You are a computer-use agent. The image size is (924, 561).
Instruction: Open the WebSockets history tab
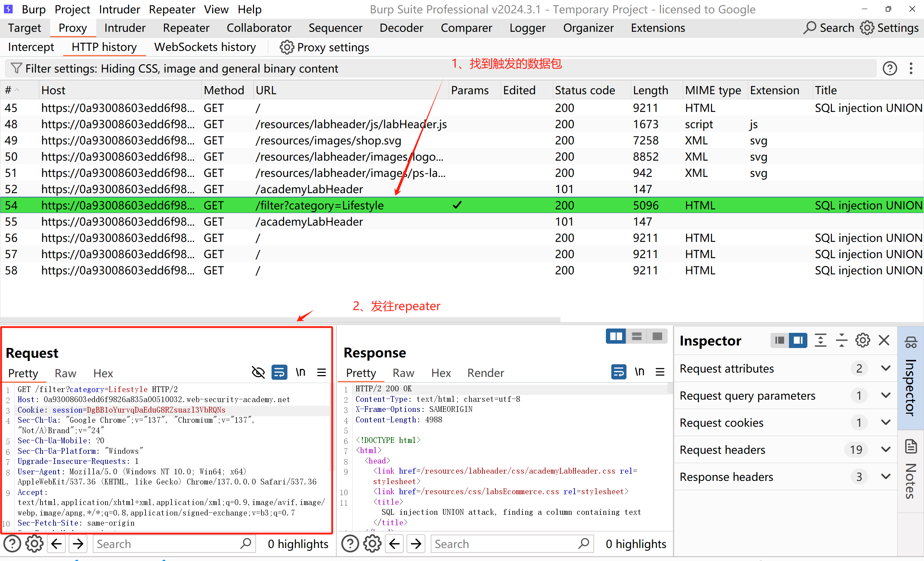[205, 47]
